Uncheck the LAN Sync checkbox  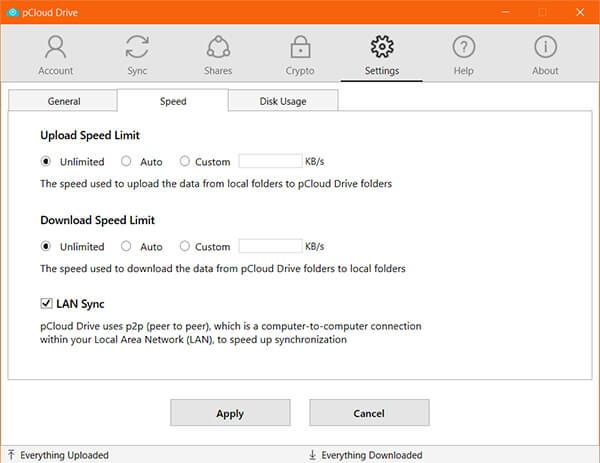[x=46, y=303]
